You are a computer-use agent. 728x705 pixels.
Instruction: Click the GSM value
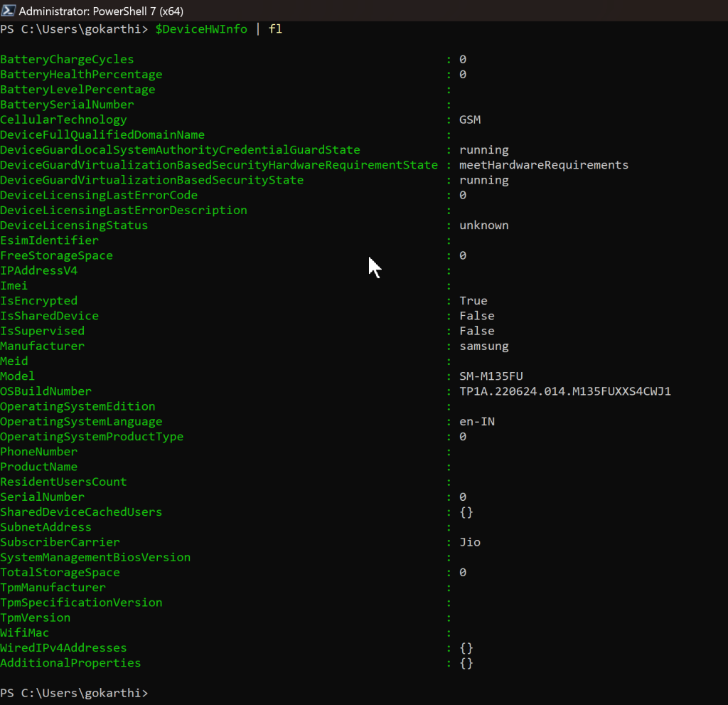pos(470,120)
